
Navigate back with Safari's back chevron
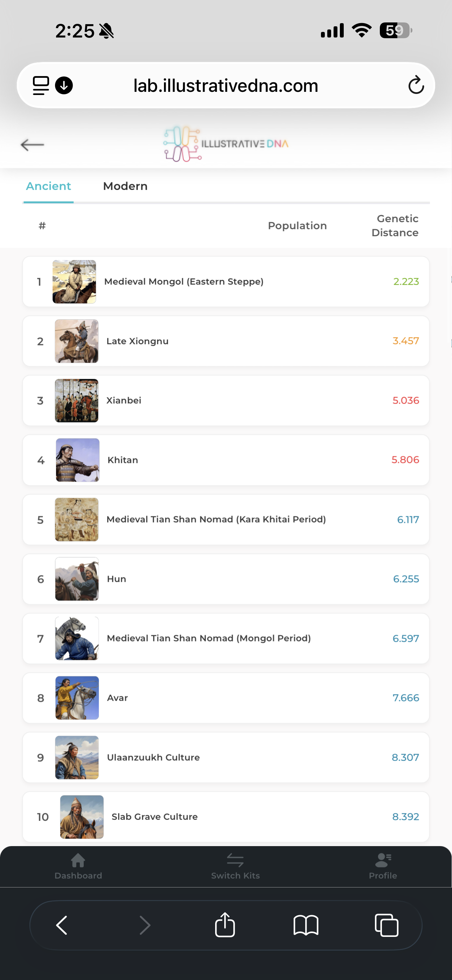pos(62,925)
